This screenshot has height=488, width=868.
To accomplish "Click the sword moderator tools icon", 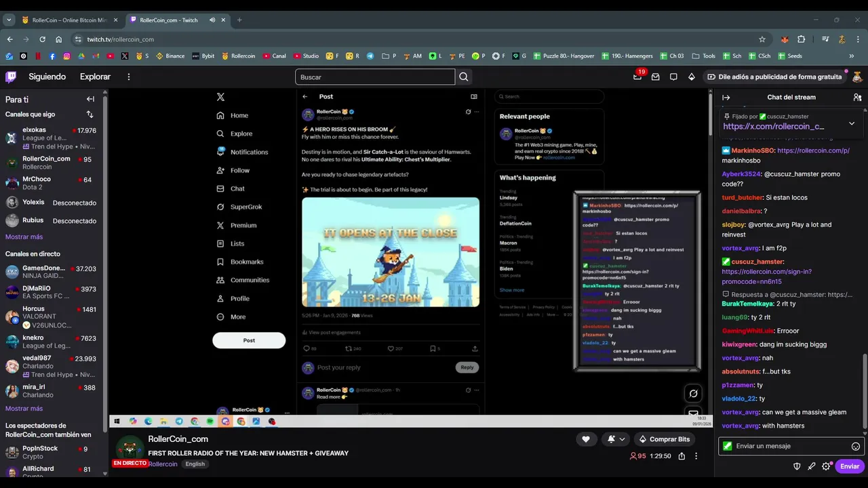I will [x=812, y=466].
